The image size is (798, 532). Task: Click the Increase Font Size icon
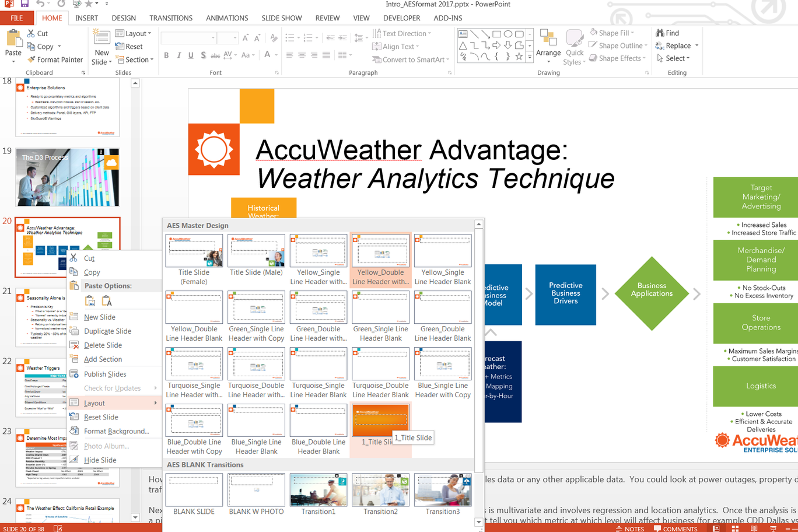(246, 38)
